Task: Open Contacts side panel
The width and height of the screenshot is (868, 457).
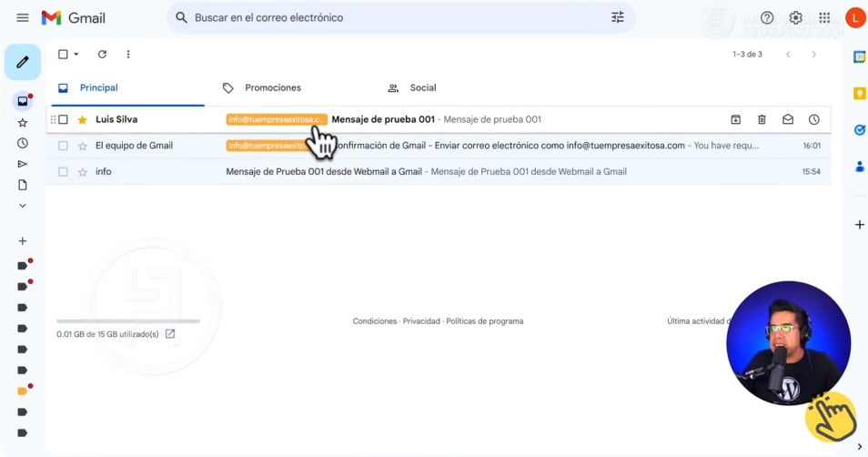Action: pos(860,167)
